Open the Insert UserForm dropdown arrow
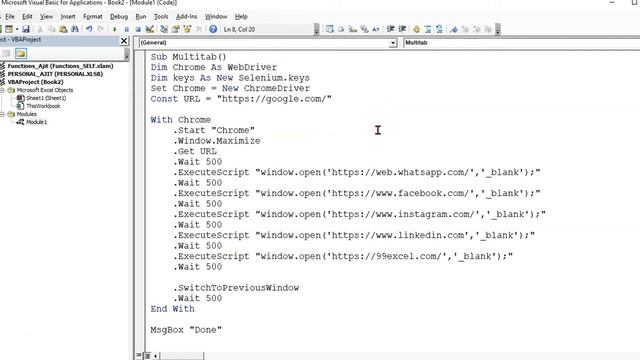This screenshot has width=640, height=360. pos(17,29)
